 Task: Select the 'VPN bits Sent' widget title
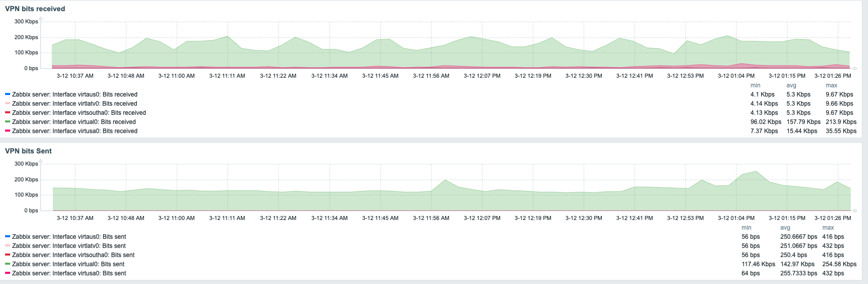tap(28, 151)
